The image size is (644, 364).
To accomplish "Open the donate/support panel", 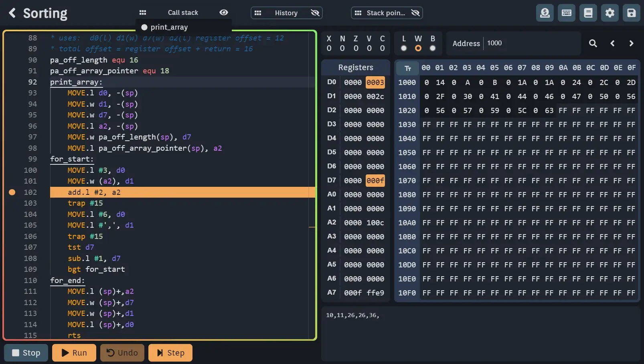I will pos(544,13).
